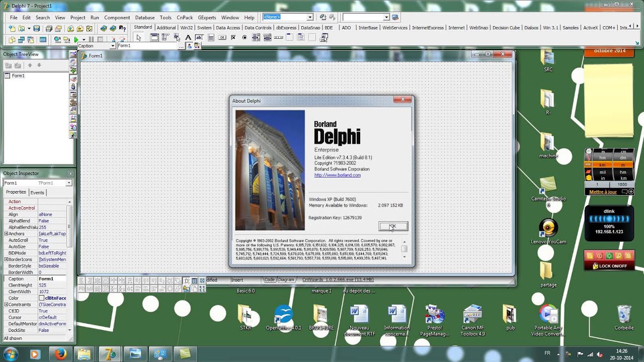Open the GExperts menu
Viewport: 644px width, 362px height.
coord(207,18)
